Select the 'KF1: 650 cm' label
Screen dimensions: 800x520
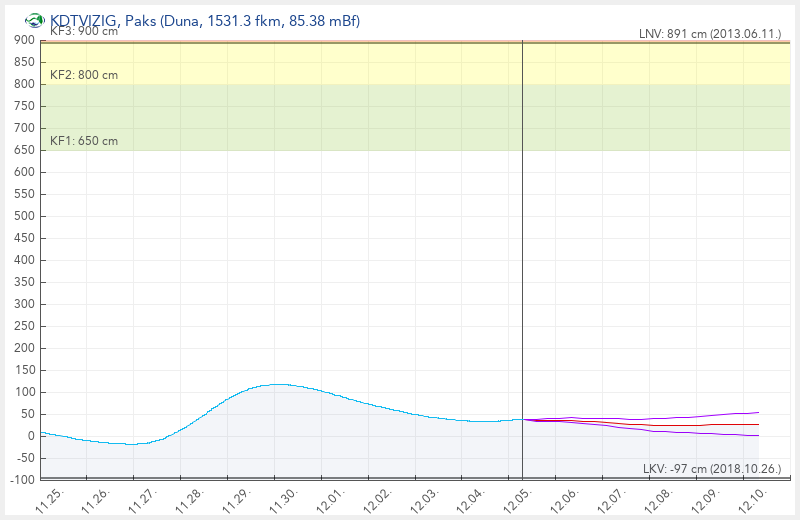pyautogui.click(x=84, y=141)
